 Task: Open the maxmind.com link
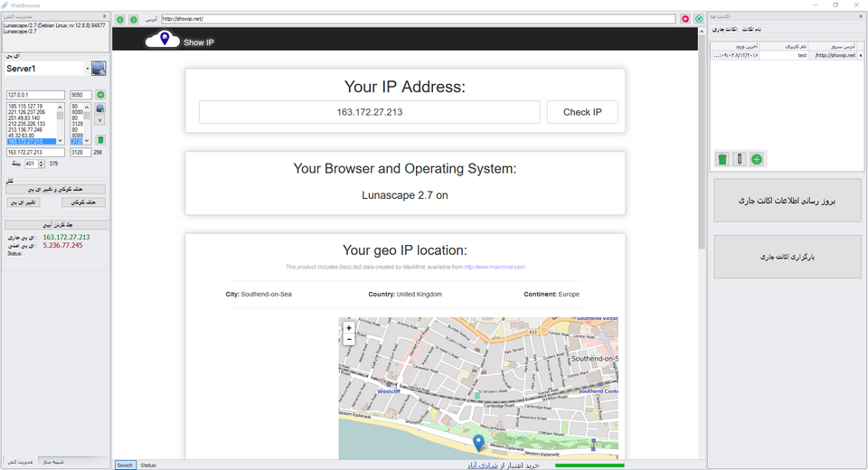495,267
